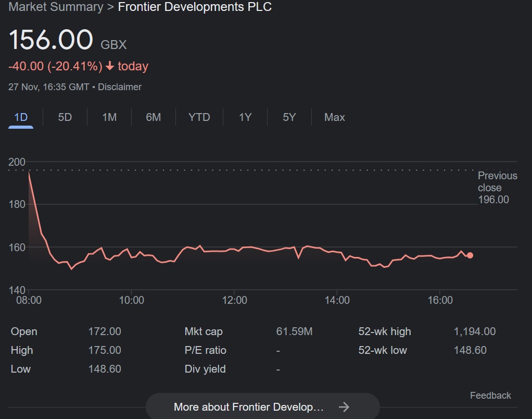Click the 160 price axis label
This screenshot has width=532, height=419.
coord(17,247)
